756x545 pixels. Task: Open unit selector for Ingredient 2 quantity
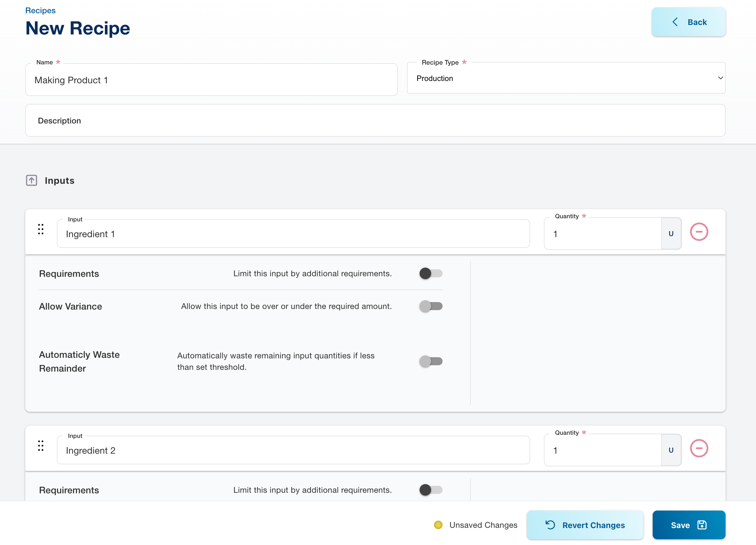click(671, 450)
